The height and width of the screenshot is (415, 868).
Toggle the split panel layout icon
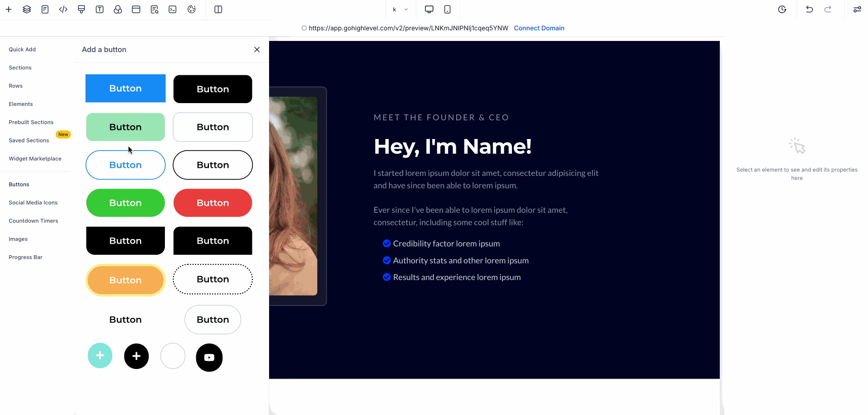pyautogui.click(x=219, y=10)
